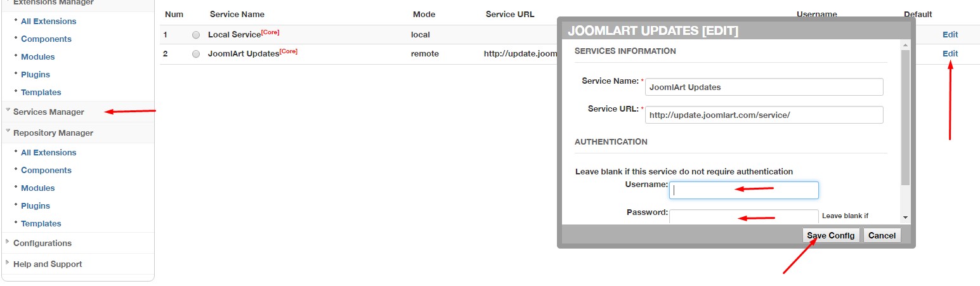Click the Service Name text field
980x286 pixels.
[764, 88]
